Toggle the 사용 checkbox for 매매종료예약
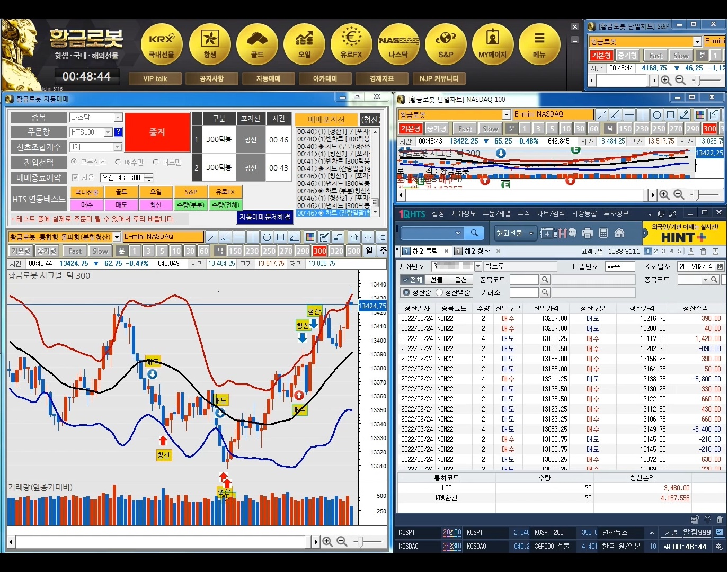The width and height of the screenshot is (728, 572). [75, 177]
